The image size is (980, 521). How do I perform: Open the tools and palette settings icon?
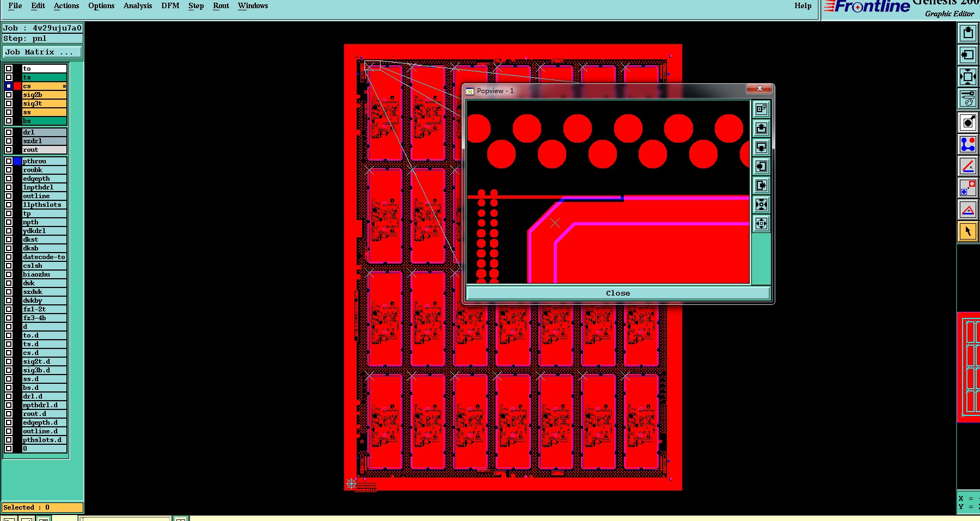(x=968, y=99)
